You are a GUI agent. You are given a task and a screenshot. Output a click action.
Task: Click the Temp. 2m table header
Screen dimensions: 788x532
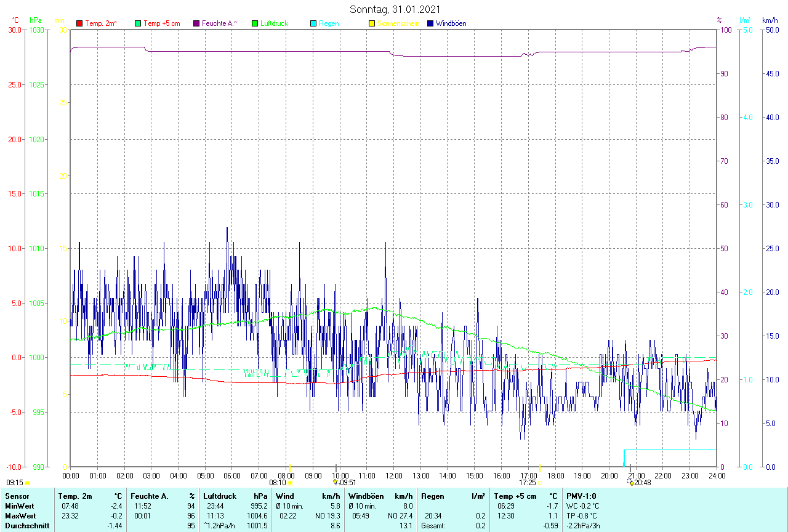point(75,496)
